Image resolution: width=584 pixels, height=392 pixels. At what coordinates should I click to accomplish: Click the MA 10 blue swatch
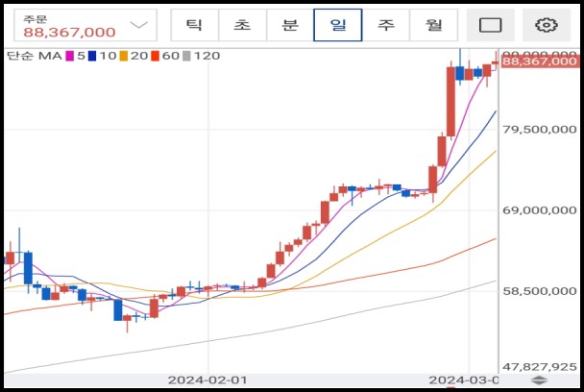tap(92, 57)
